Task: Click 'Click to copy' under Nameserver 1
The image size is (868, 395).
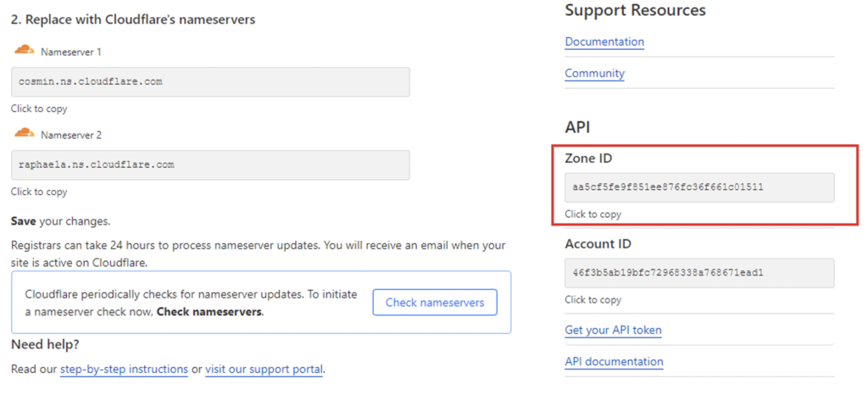Action: pos(39,109)
